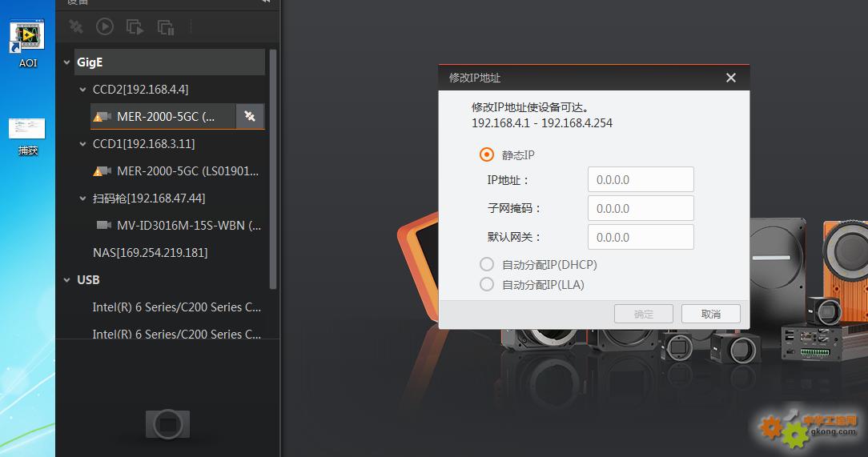
Task: Click warning camera icon of MER-2000-5GC (LS01901...
Action: (x=102, y=171)
